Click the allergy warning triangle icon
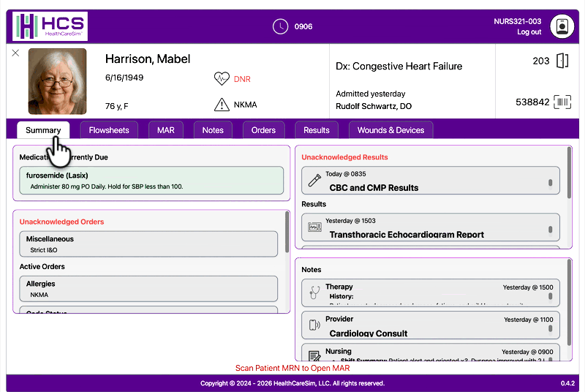The image size is (585, 392). pyautogui.click(x=222, y=105)
